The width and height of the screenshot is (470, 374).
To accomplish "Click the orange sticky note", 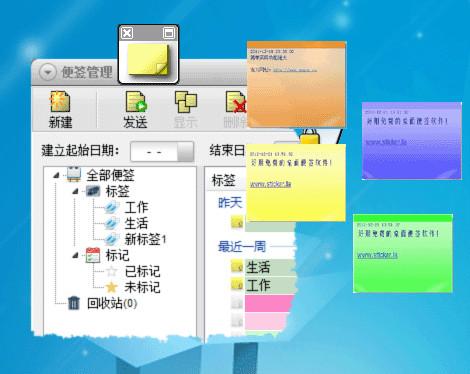I will coord(296,85).
